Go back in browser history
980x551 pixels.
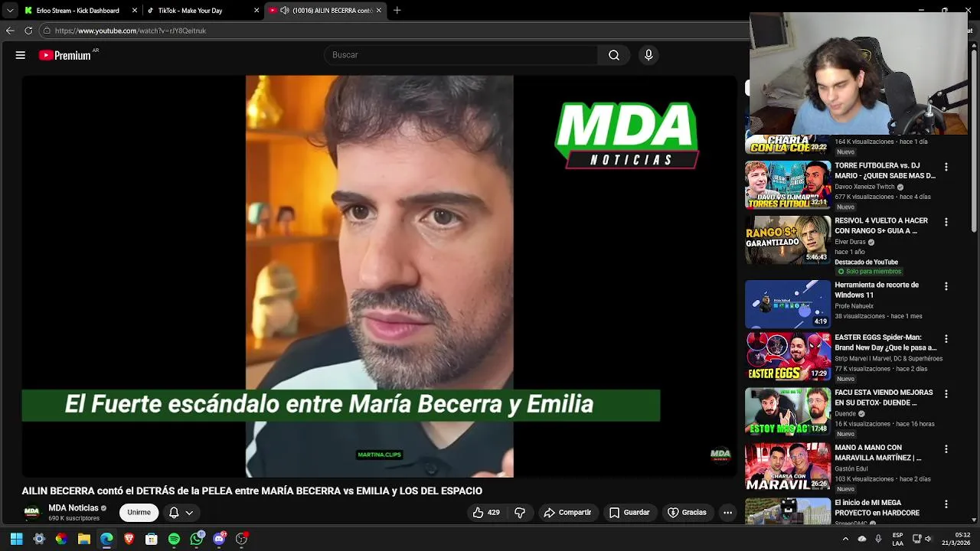click(x=10, y=31)
